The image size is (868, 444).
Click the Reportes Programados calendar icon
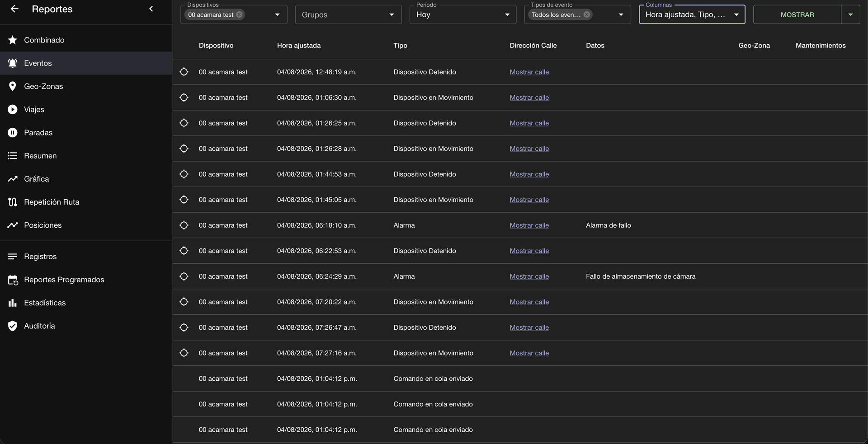[13, 280]
